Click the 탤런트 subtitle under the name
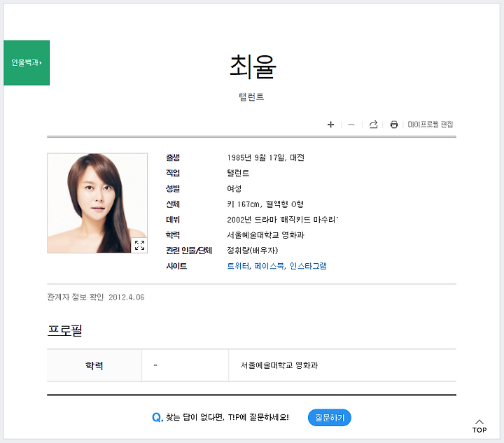Screen dimensions: 504x443 point(251,97)
